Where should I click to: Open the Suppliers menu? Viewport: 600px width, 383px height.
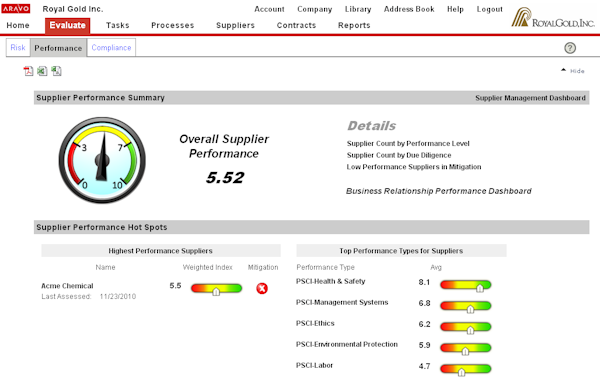(x=235, y=25)
